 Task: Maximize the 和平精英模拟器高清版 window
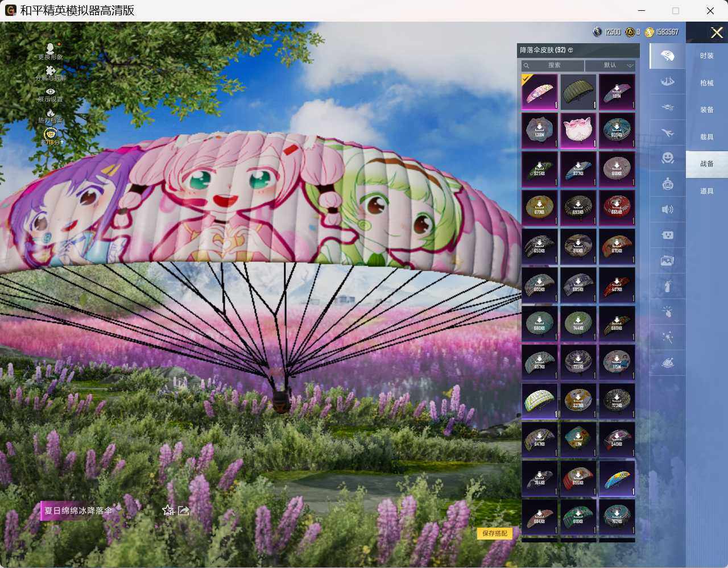(676, 11)
